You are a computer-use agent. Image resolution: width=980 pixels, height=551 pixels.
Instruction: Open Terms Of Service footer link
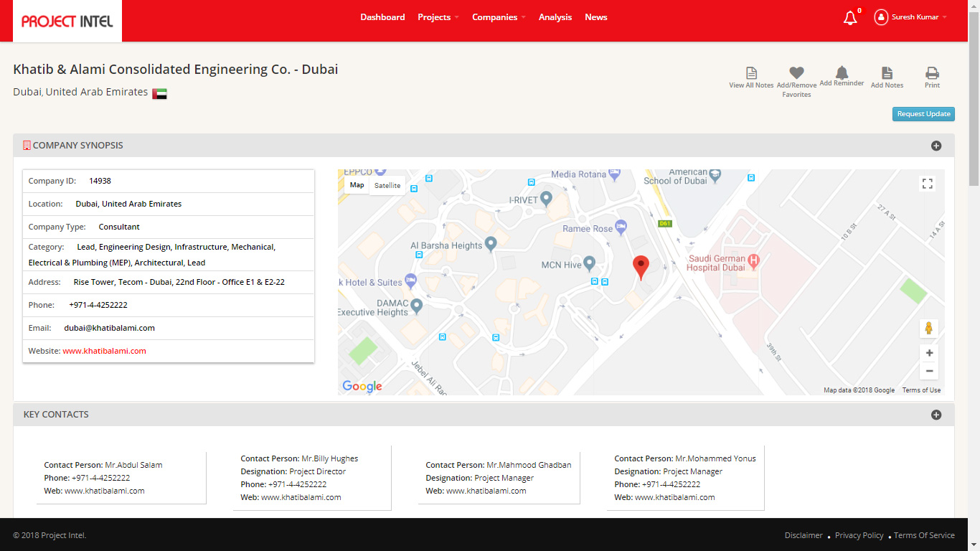(x=924, y=535)
